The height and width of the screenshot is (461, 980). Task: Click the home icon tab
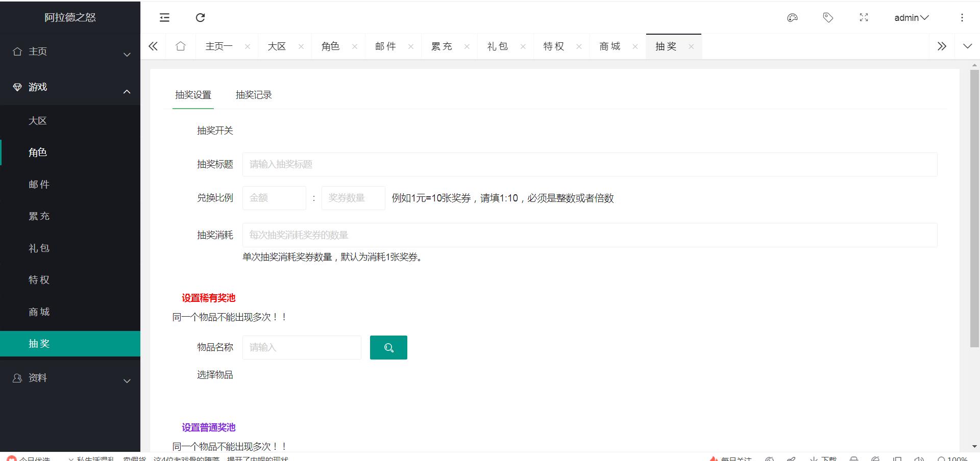181,46
